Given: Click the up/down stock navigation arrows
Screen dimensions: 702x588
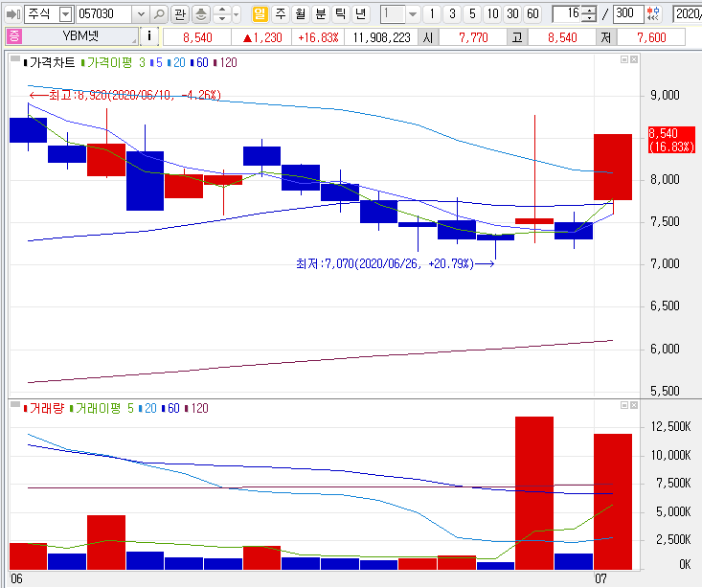Looking at the screenshot, I should pyautogui.click(x=222, y=14).
